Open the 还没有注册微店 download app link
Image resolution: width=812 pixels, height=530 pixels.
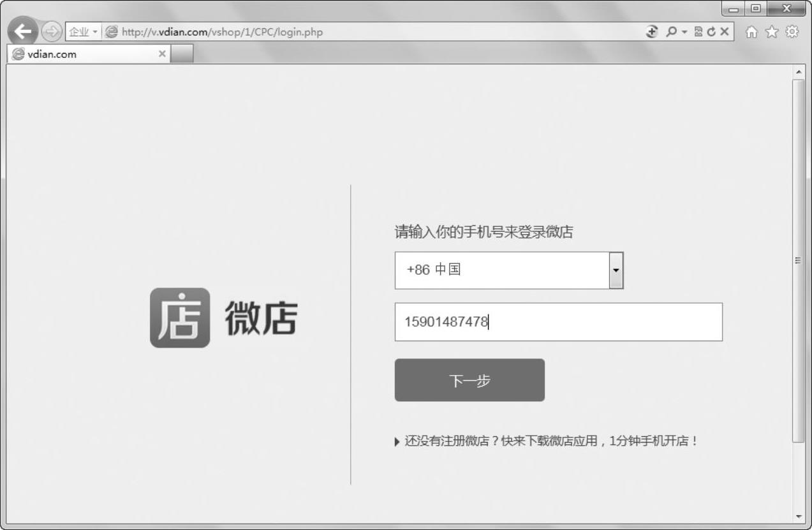click(547, 441)
